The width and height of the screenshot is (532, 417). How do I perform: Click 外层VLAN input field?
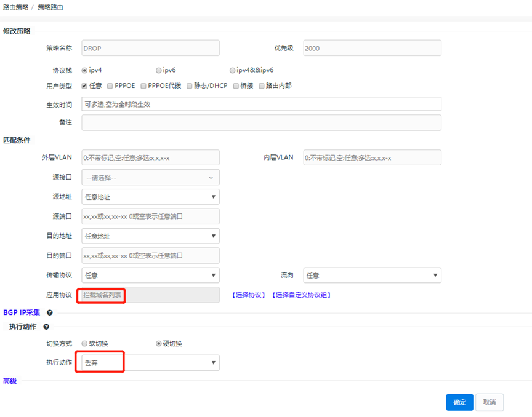click(151, 157)
